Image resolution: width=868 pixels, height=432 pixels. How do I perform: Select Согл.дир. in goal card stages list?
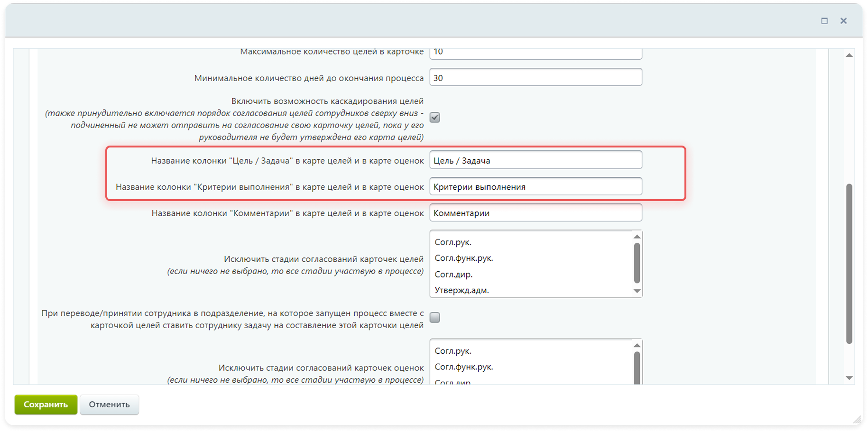pyautogui.click(x=453, y=275)
